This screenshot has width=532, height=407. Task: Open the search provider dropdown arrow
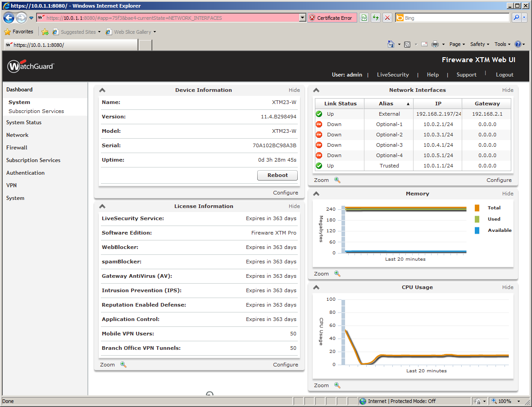pos(525,18)
